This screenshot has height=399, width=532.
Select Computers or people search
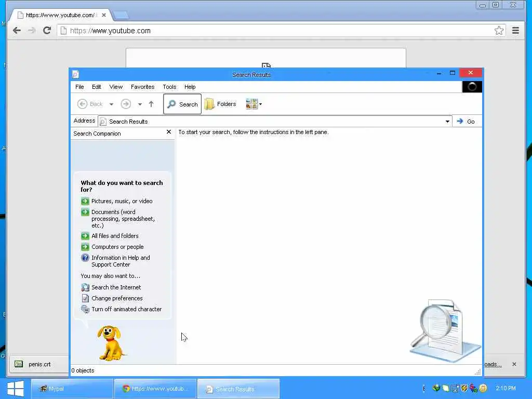[x=117, y=247]
